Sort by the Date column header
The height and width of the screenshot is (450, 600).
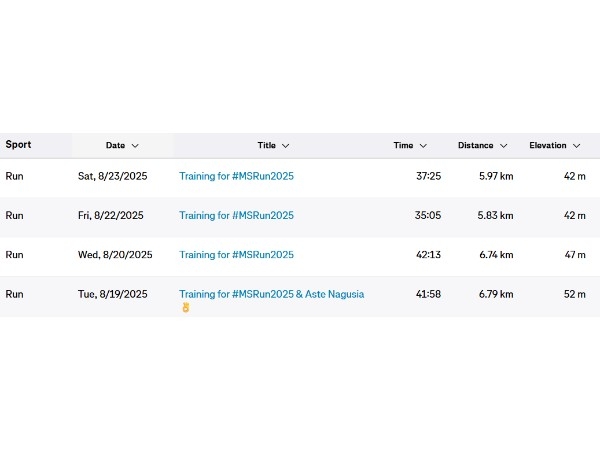116,145
